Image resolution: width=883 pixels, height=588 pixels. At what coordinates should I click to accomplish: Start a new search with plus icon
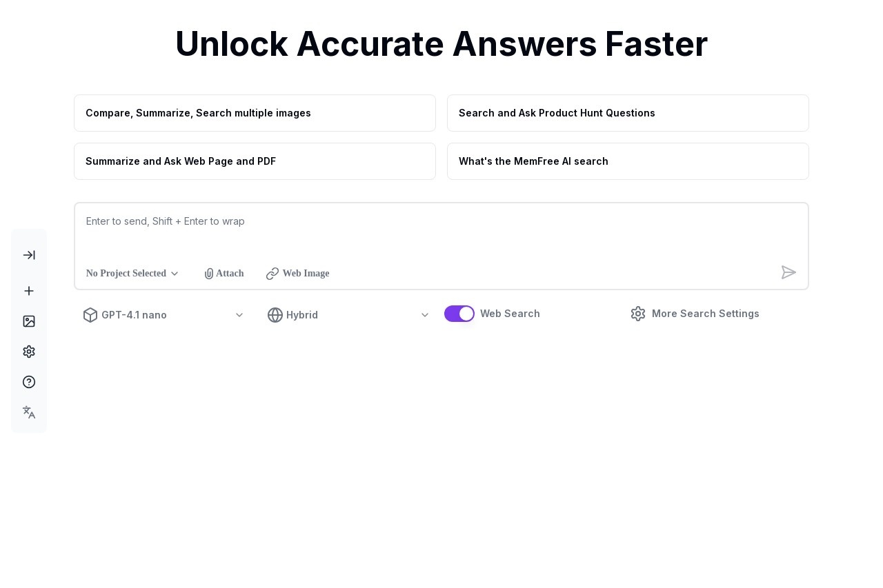29,291
